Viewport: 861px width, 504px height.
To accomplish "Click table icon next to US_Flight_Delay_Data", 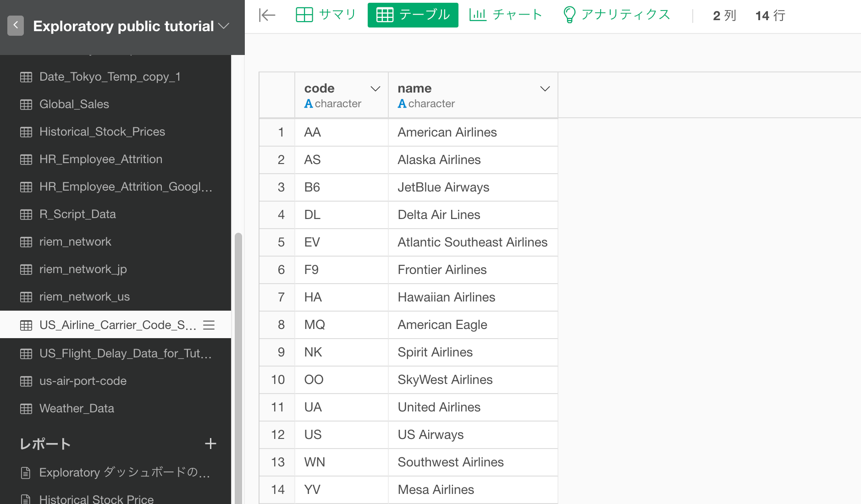I will 26,354.
